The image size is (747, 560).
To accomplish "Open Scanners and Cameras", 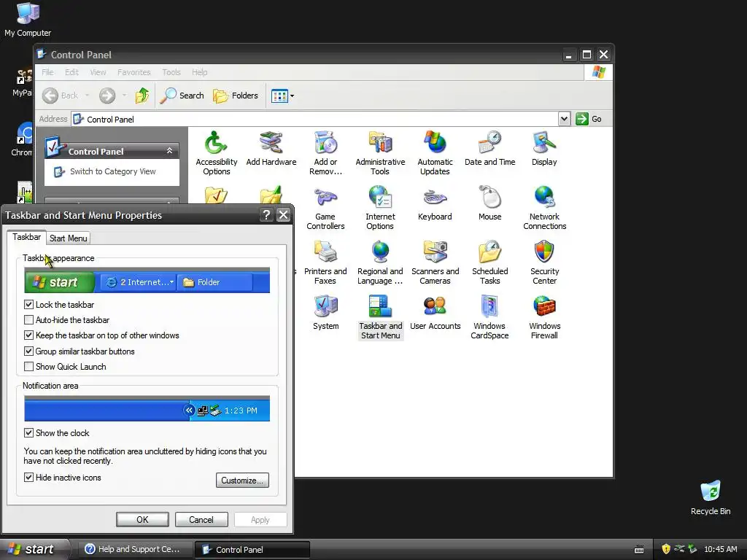I will 435,262.
